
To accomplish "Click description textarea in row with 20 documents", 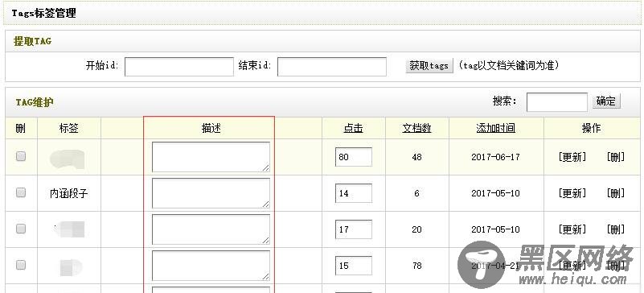I will coord(211,229).
